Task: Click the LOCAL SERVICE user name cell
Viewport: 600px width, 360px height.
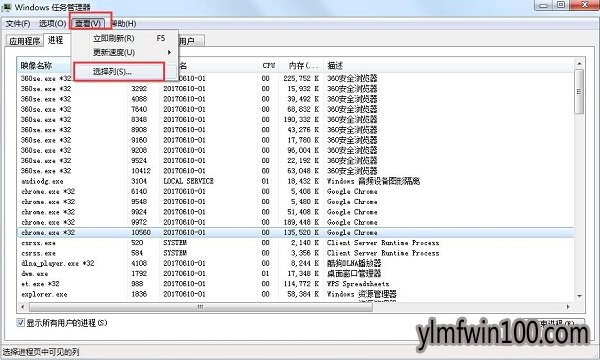Action: 188,181
